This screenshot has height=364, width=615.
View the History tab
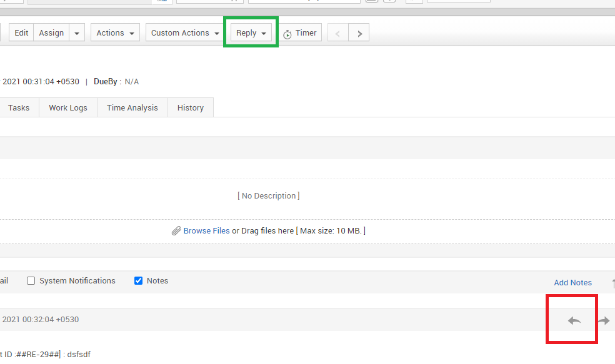tap(190, 108)
